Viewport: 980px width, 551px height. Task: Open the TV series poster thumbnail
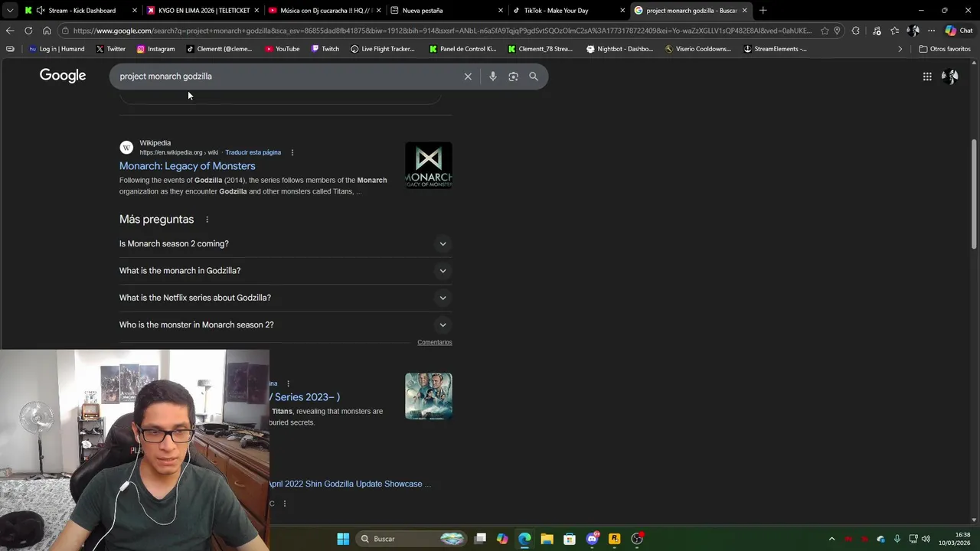tap(428, 396)
